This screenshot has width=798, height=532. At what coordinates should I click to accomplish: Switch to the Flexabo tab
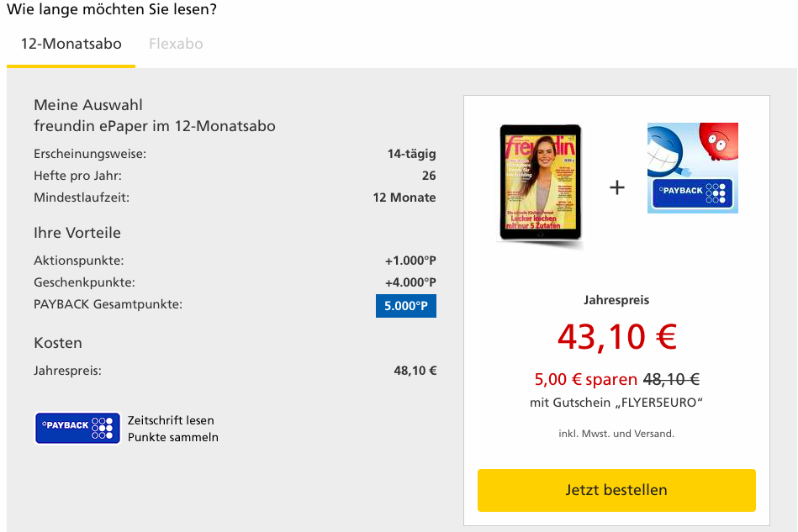[176, 44]
